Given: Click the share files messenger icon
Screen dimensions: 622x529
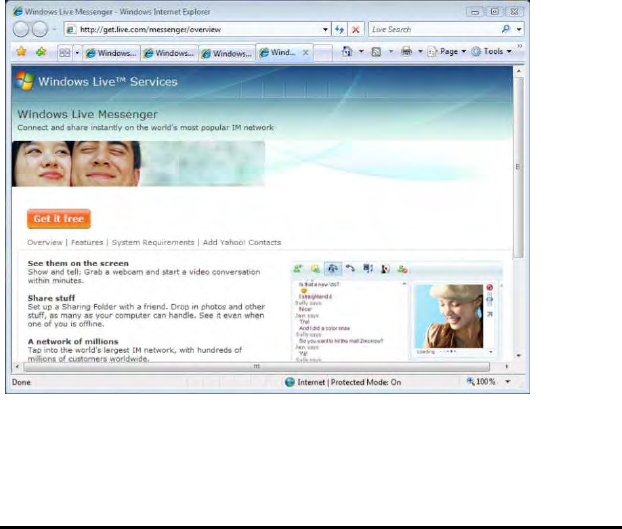Looking at the screenshot, I should click(x=315, y=269).
